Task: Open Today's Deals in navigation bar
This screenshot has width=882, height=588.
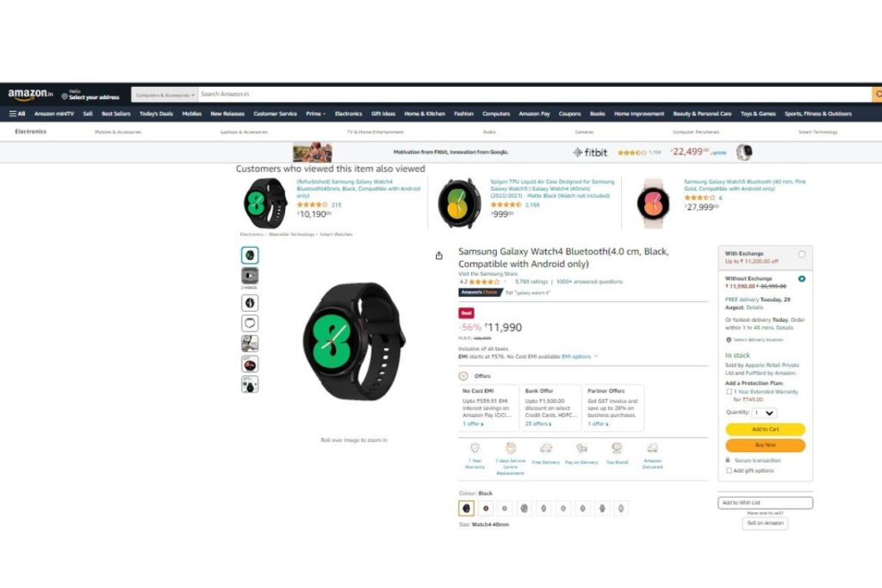Action: click(x=157, y=114)
